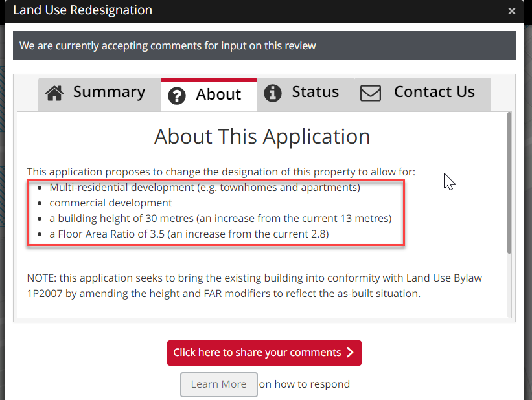532x400 pixels.
Task: Select the About tab label
Action: coord(218,95)
